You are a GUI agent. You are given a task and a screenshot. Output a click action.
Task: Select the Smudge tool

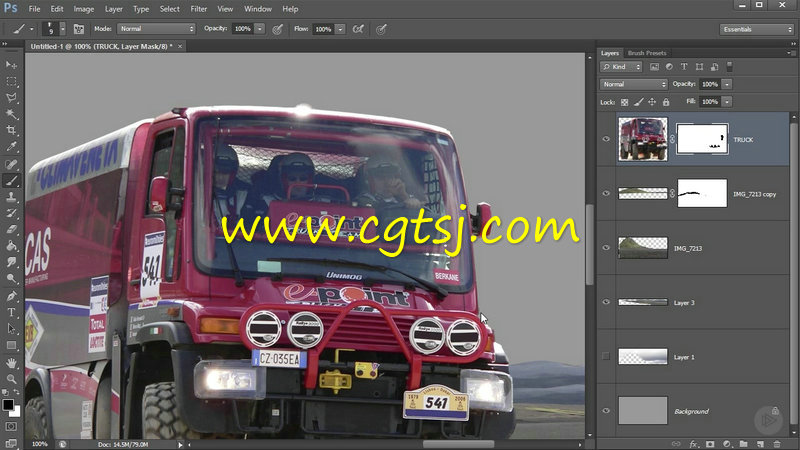(11, 262)
